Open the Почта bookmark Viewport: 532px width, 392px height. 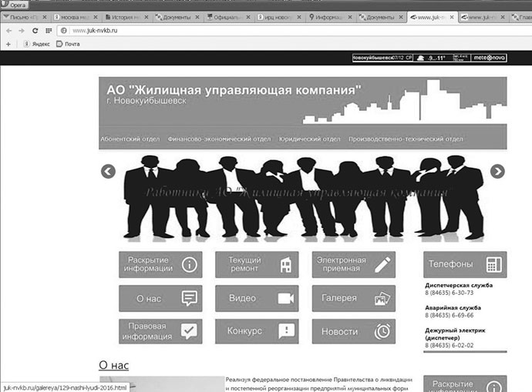[x=68, y=44]
